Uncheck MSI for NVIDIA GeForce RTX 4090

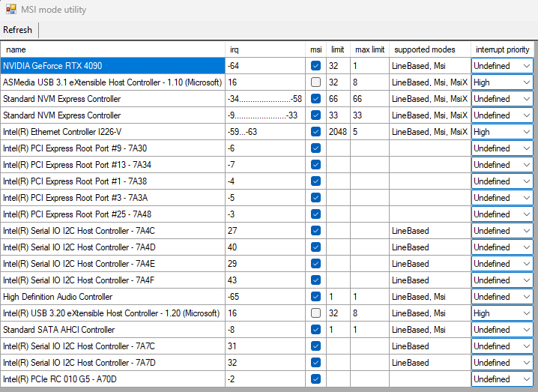(315, 65)
